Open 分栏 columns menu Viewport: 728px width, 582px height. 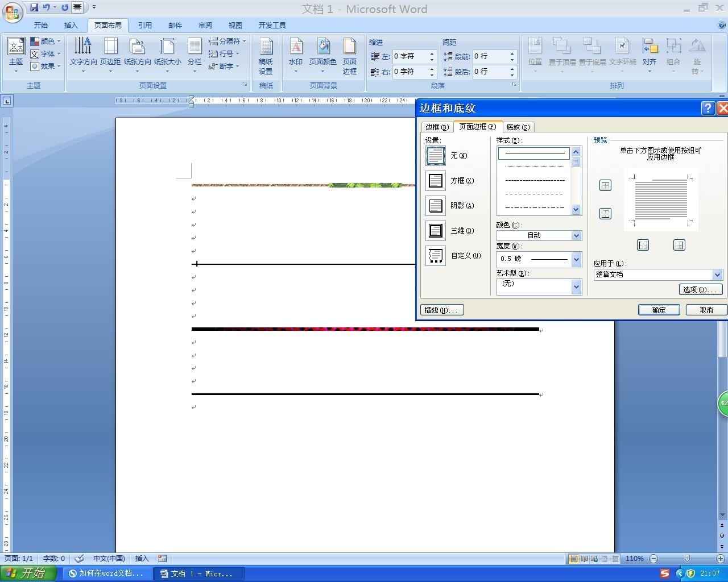click(x=195, y=56)
